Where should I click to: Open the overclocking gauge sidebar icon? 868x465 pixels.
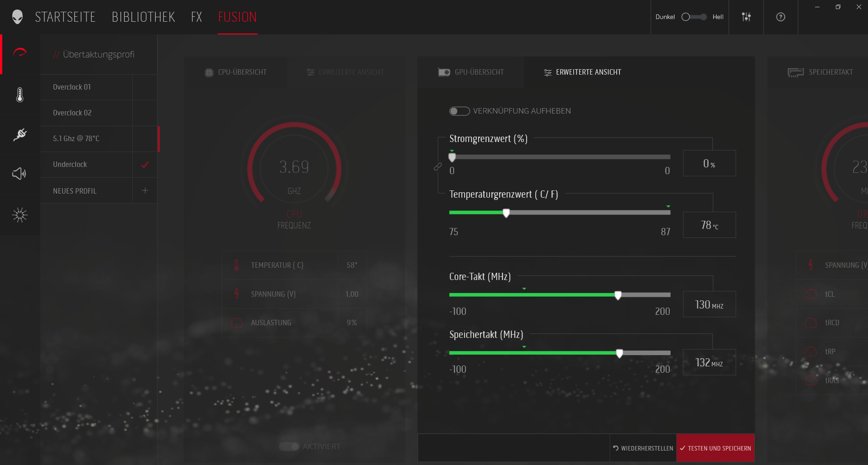click(x=20, y=53)
